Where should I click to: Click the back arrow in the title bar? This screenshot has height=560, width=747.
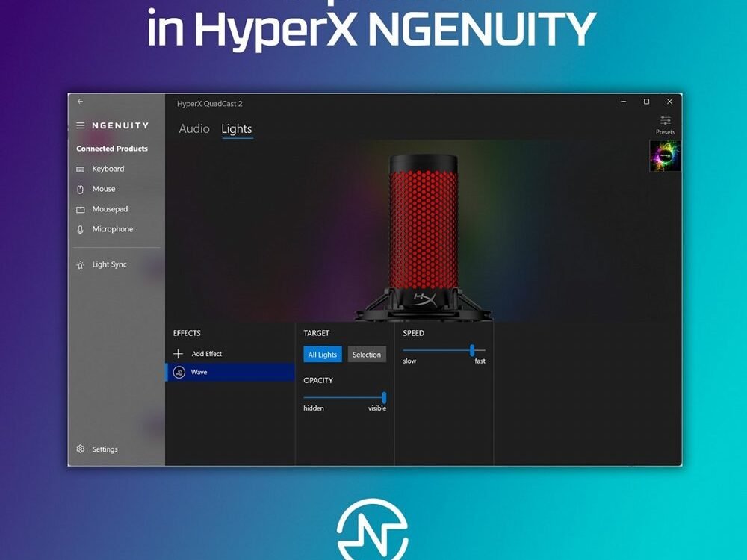tap(81, 102)
